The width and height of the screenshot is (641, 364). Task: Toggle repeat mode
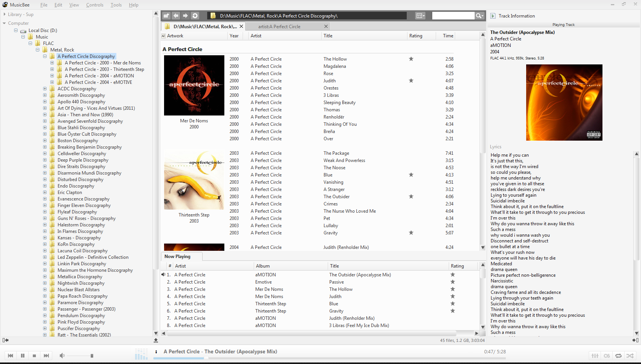[618, 356]
